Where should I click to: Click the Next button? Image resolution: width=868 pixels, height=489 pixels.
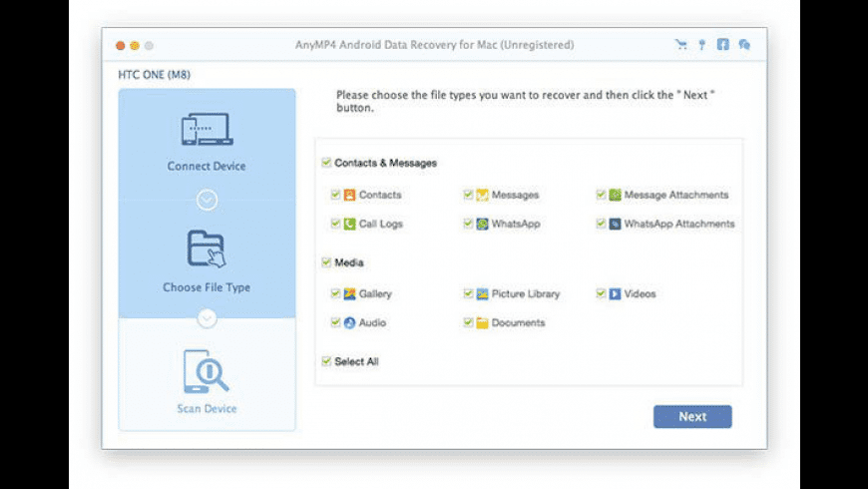coord(692,416)
